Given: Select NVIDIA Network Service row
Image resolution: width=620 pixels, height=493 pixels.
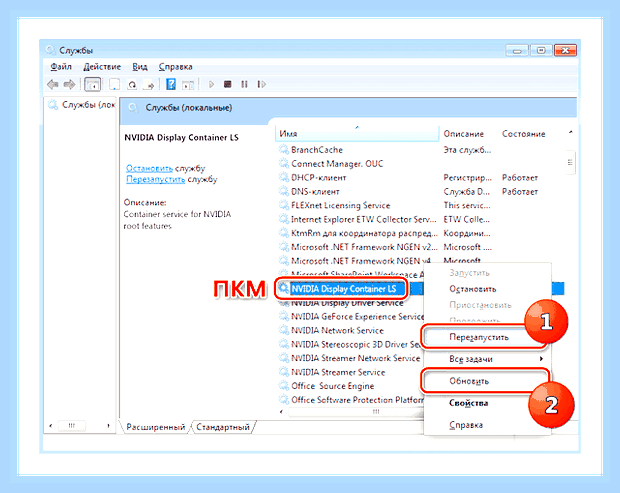Looking at the screenshot, I should coord(337,330).
